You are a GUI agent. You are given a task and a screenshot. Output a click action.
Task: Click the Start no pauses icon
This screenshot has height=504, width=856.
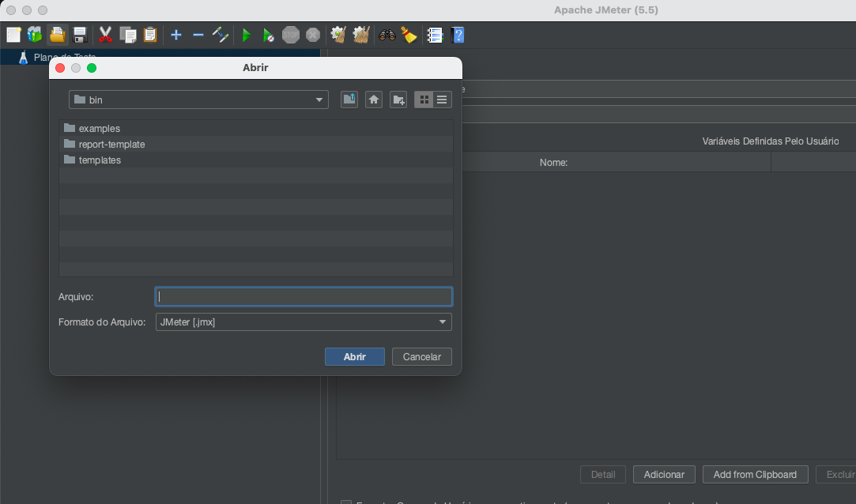click(x=268, y=35)
